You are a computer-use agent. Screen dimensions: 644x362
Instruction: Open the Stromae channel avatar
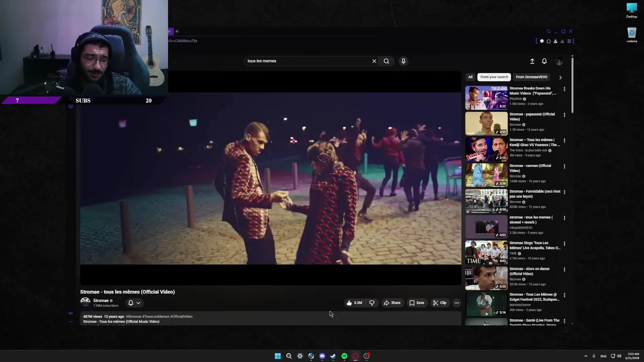coord(85,302)
